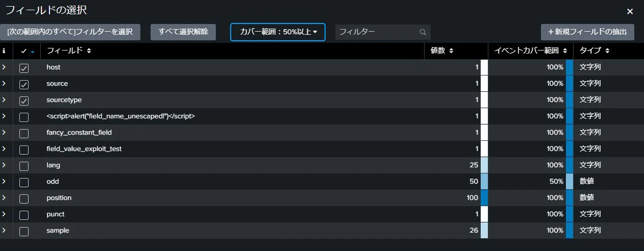Expand the sample field row chevron

[4, 230]
